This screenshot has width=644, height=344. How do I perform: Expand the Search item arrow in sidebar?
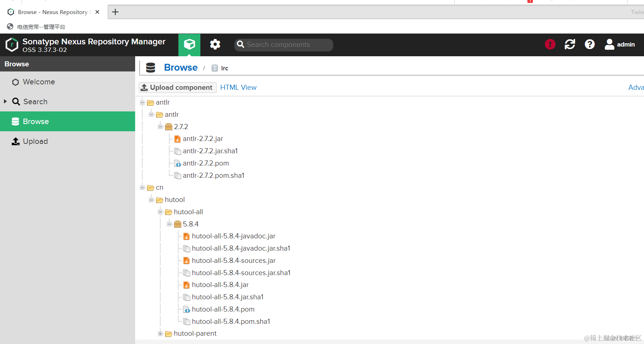[5, 102]
